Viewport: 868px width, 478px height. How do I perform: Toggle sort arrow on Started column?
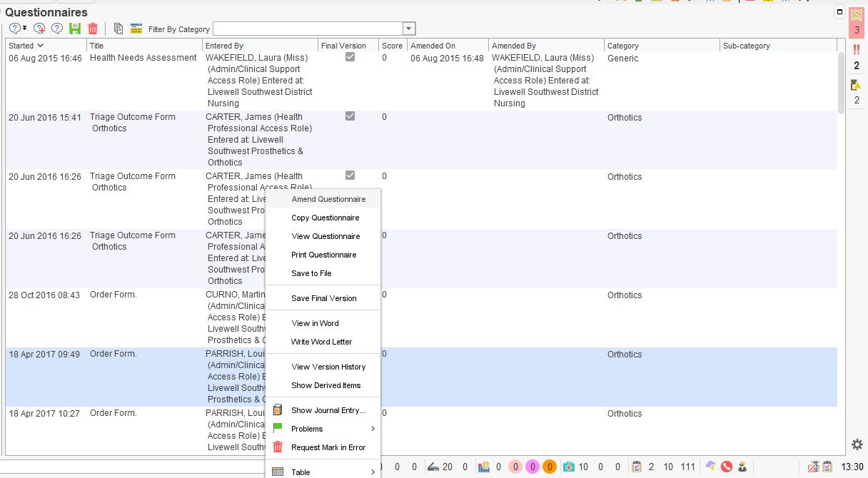[41, 46]
